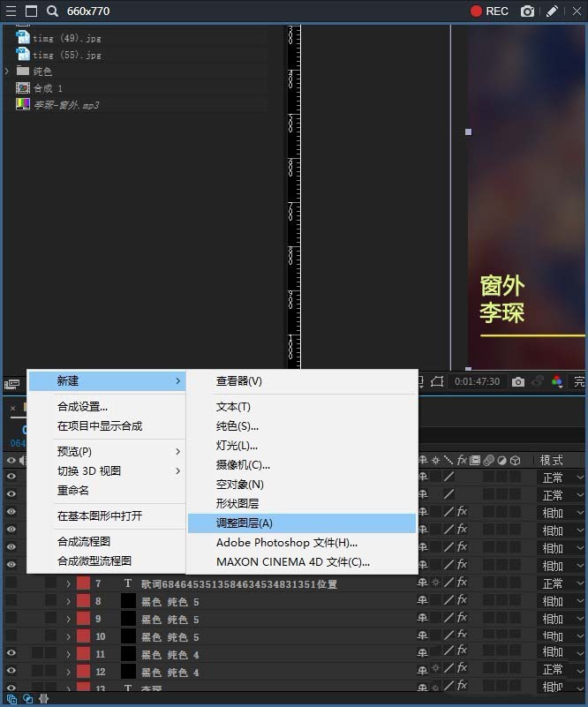Take a snapshot with the viewer camera icon
Screen dimensions: 588x707
518,382
